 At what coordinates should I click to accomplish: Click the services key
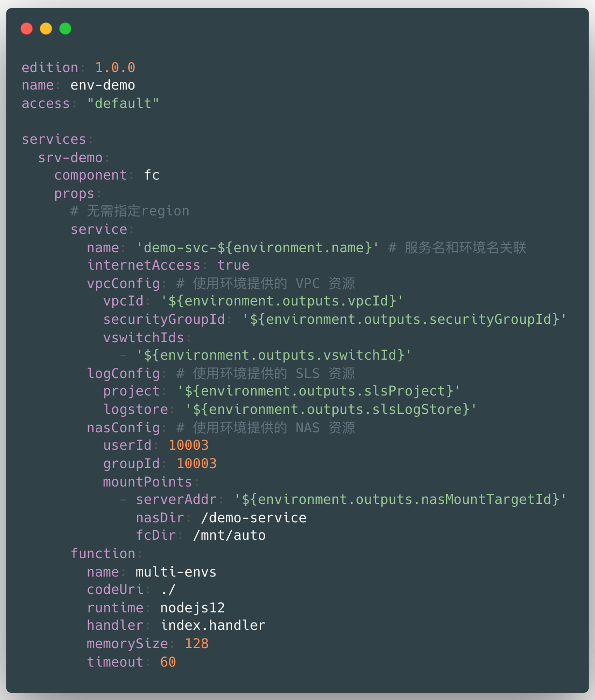pos(54,139)
